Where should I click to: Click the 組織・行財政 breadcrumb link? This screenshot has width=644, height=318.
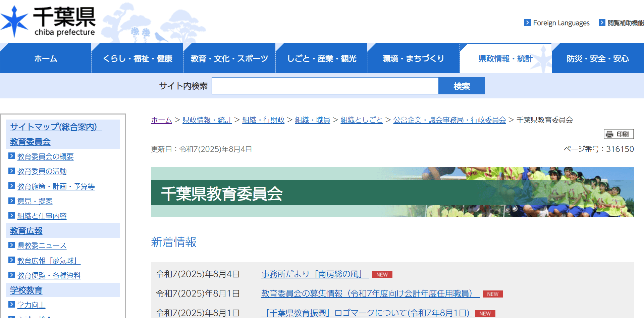pyautogui.click(x=263, y=120)
